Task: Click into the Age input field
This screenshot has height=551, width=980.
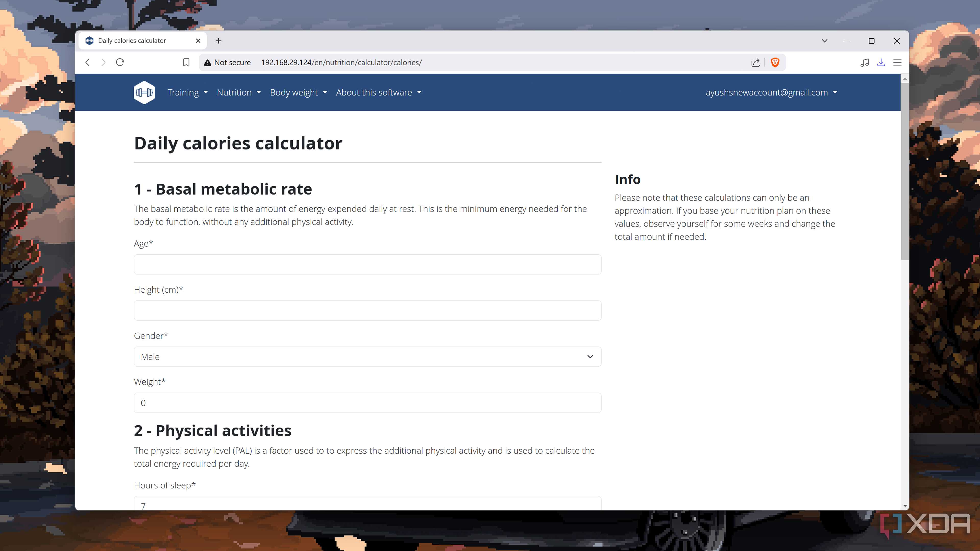Action: 367,264
